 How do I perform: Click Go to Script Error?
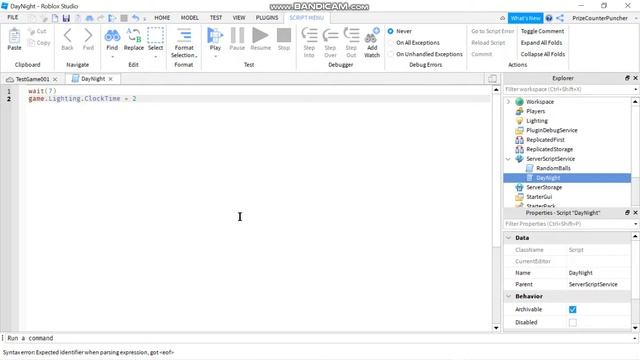[x=493, y=31]
